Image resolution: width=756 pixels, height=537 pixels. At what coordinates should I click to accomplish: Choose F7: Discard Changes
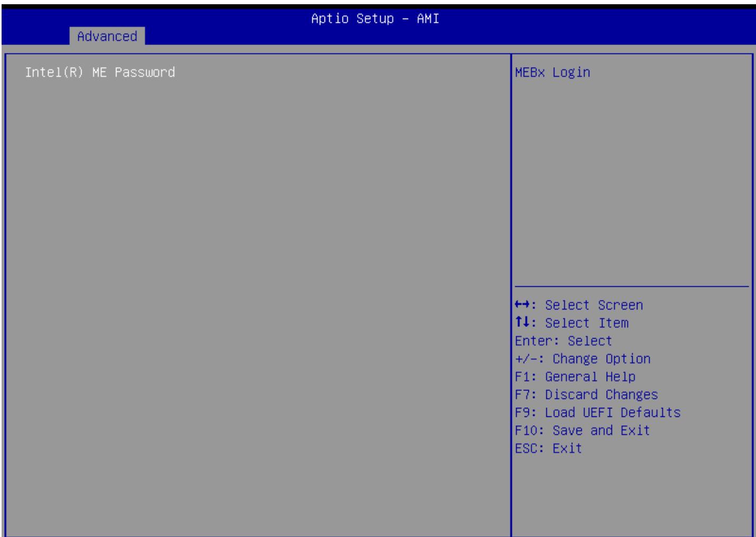(586, 395)
